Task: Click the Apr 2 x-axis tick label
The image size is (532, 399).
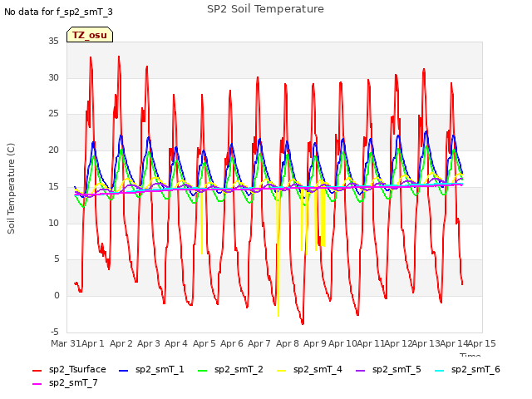Action: (x=121, y=343)
